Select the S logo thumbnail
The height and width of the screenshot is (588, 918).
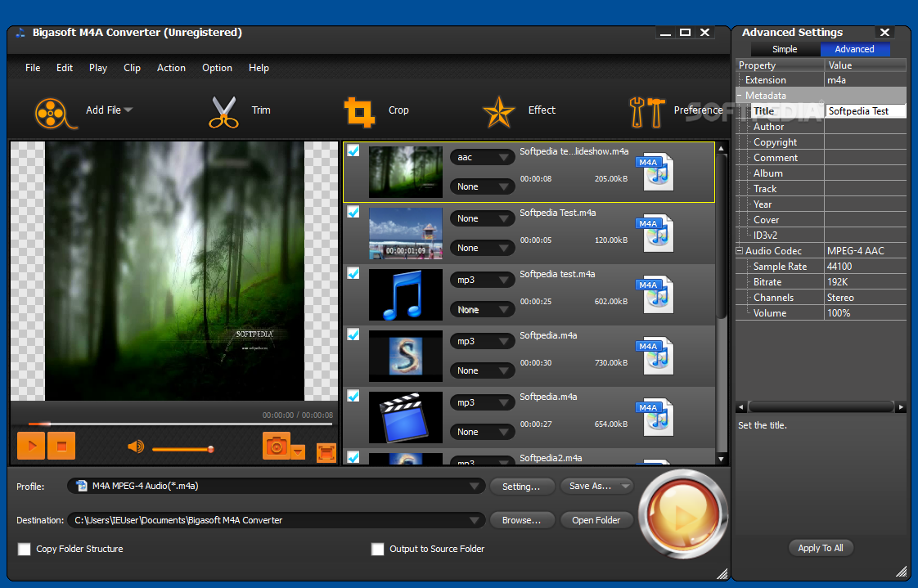tap(406, 357)
